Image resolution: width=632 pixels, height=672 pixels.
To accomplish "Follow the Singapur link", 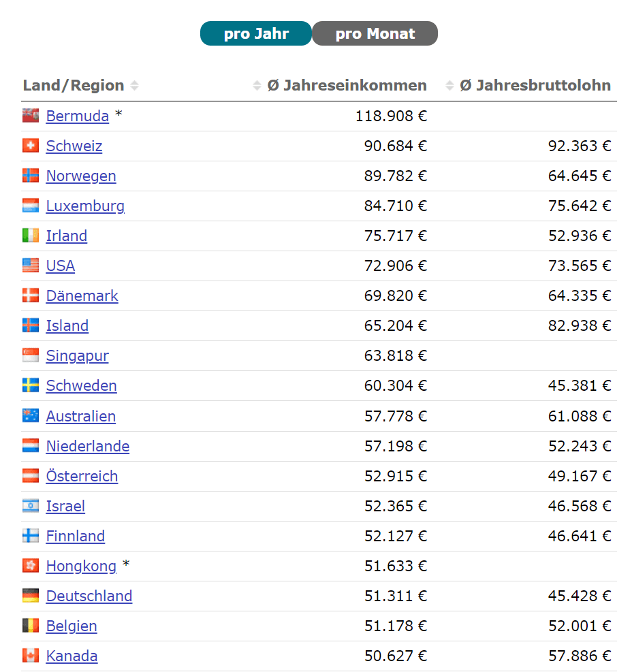I will (77, 355).
